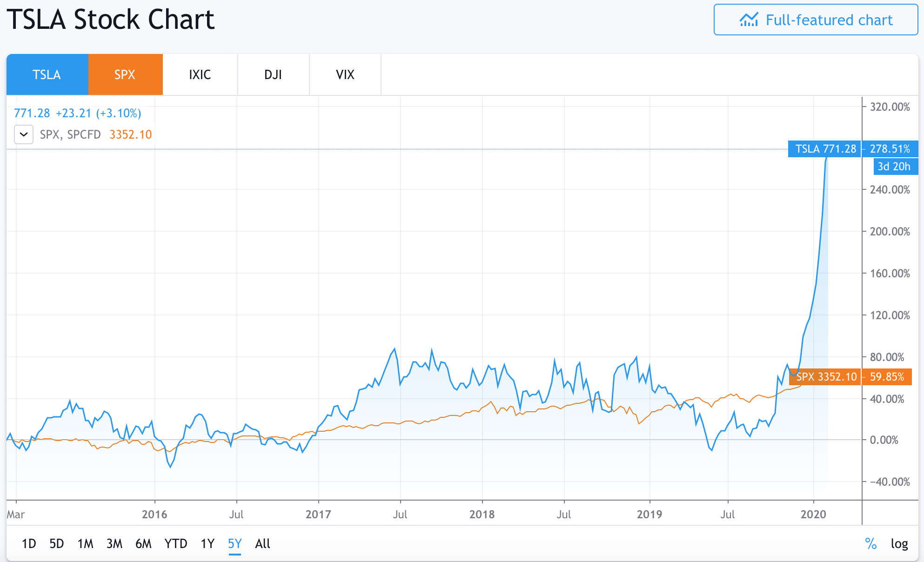Viewport: 924px width, 562px height.
Task: Click the SPX, SPCFD legend text
Action: (x=70, y=134)
